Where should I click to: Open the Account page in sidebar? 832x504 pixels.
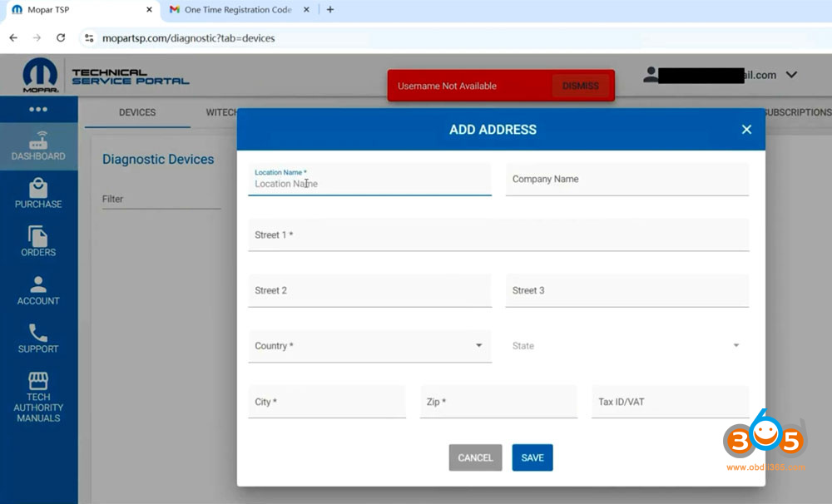click(x=38, y=290)
